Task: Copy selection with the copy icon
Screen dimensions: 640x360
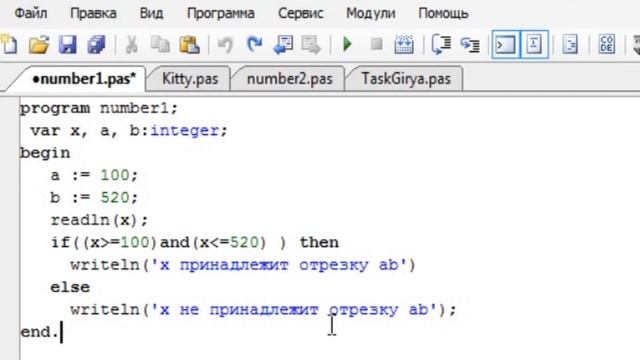Action: (160, 44)
